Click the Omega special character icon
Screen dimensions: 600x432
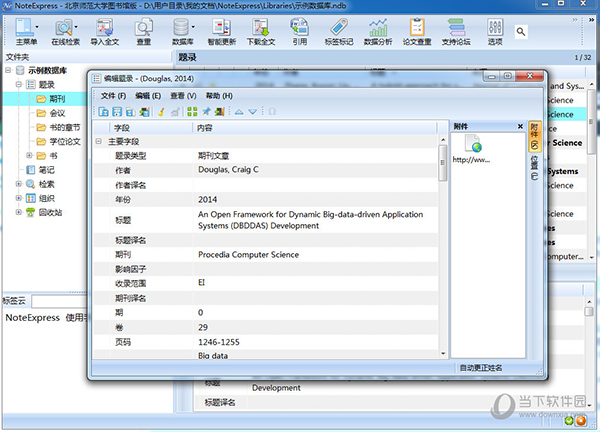272,112
